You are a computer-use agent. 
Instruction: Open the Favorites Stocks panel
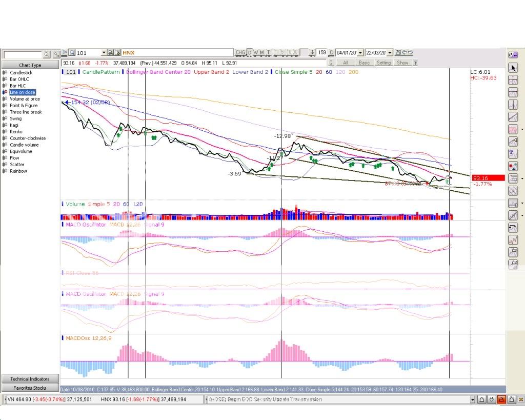[x=30, y=388]
